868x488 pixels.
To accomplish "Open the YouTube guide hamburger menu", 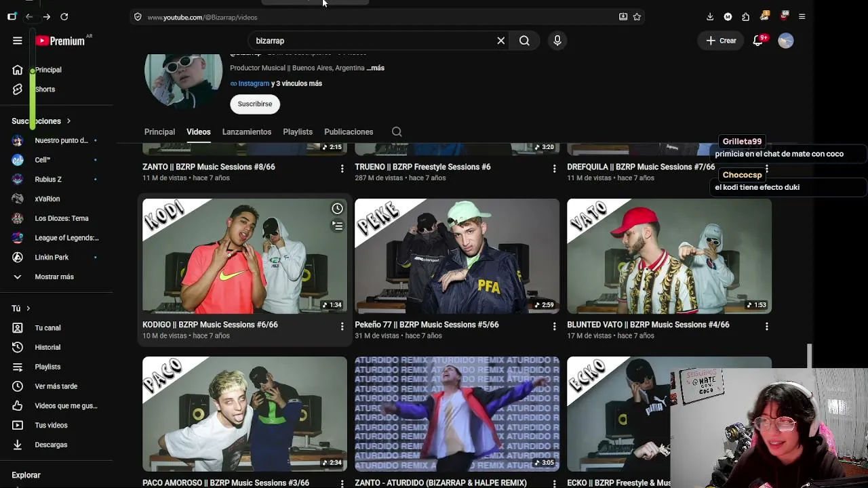I will 18,41.
